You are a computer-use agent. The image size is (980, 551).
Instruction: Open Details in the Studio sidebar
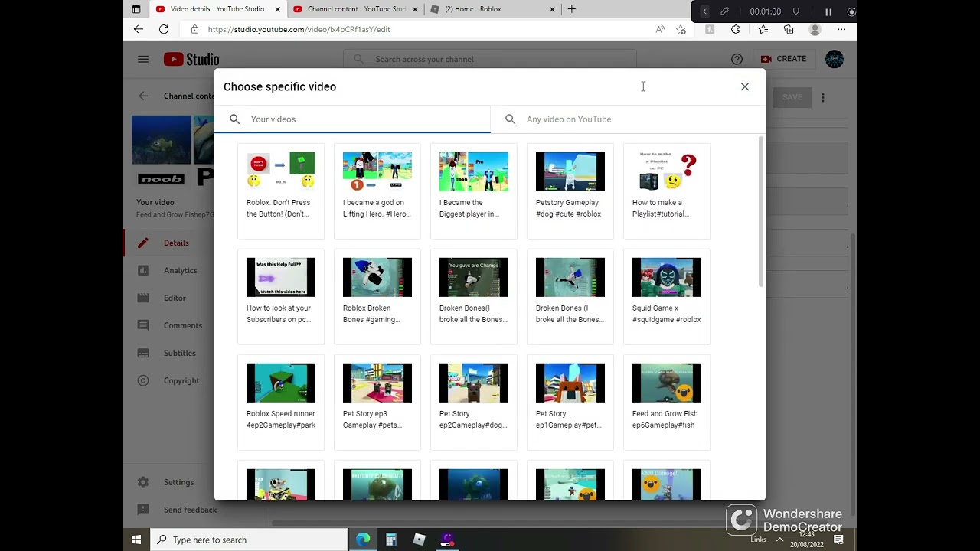(x=176, y=243)
